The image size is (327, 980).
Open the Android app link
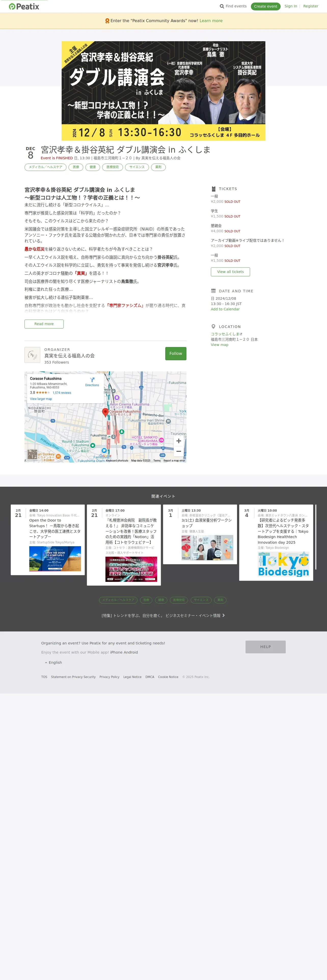(130, 652)
